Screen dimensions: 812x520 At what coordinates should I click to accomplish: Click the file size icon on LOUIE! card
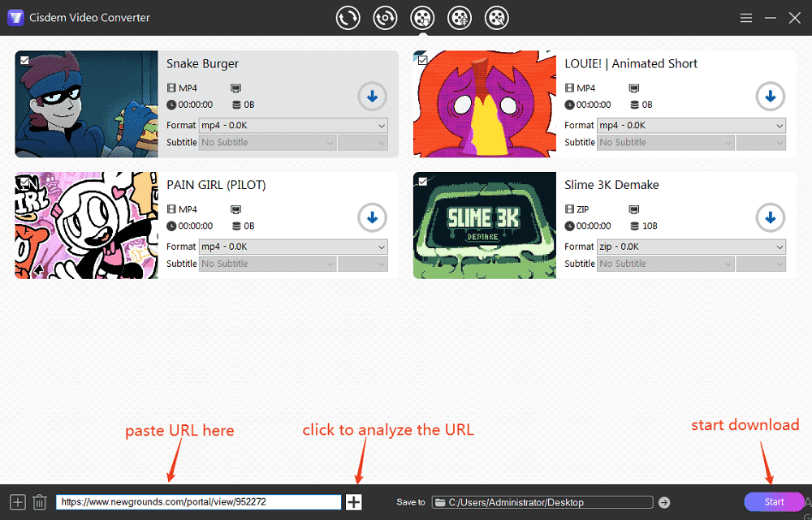[634, 105]
